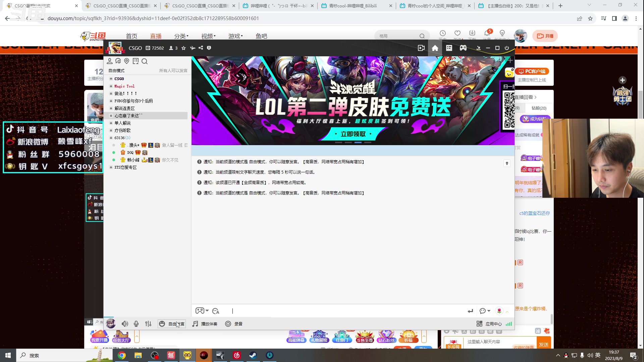644x362 pixels.
Task: Toggle the microphone in YY bottom bar
Action: [x=136, y=324]
